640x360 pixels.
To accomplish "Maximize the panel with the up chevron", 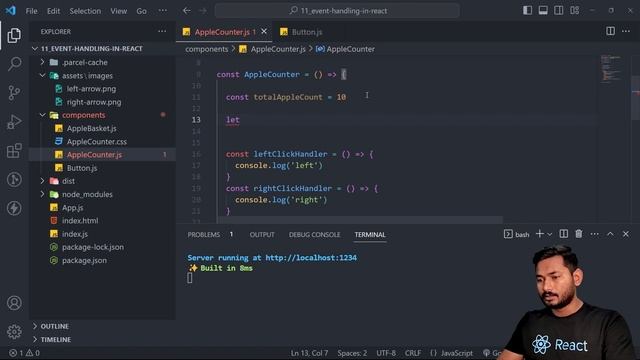I will [x=610, y=234].
